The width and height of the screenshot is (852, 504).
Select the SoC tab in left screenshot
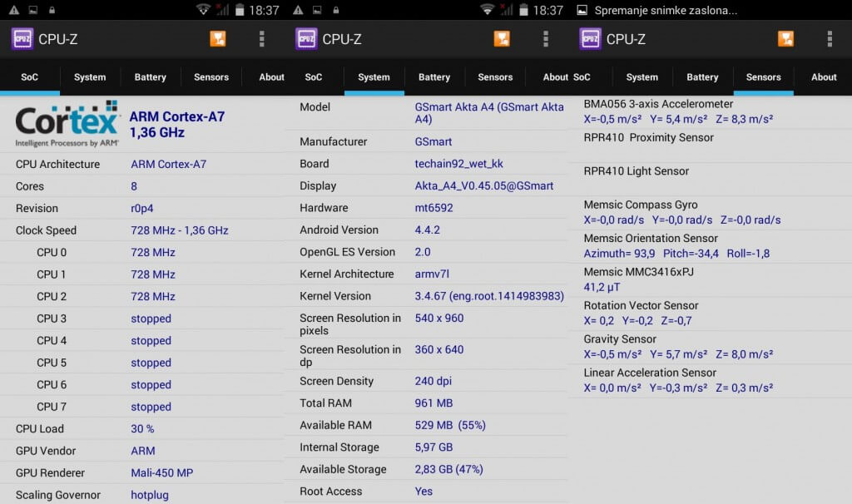click(29, 77)
